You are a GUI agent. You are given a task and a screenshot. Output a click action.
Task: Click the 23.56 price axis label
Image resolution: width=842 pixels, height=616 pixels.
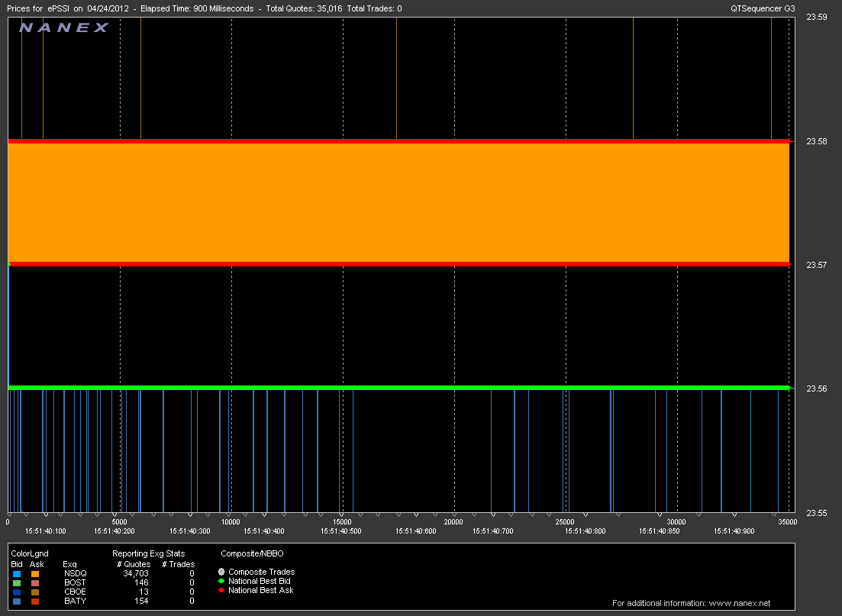(817, 389)
